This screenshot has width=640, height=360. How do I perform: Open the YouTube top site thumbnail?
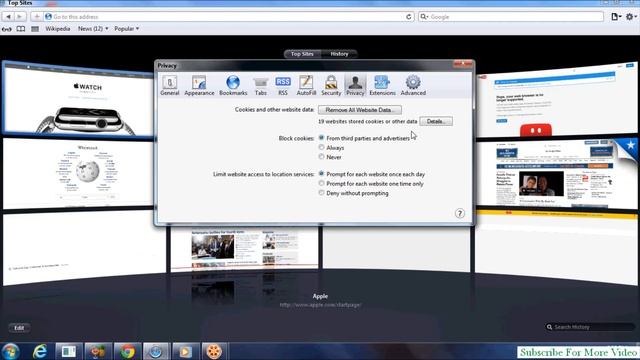click(x=557, y=100)
